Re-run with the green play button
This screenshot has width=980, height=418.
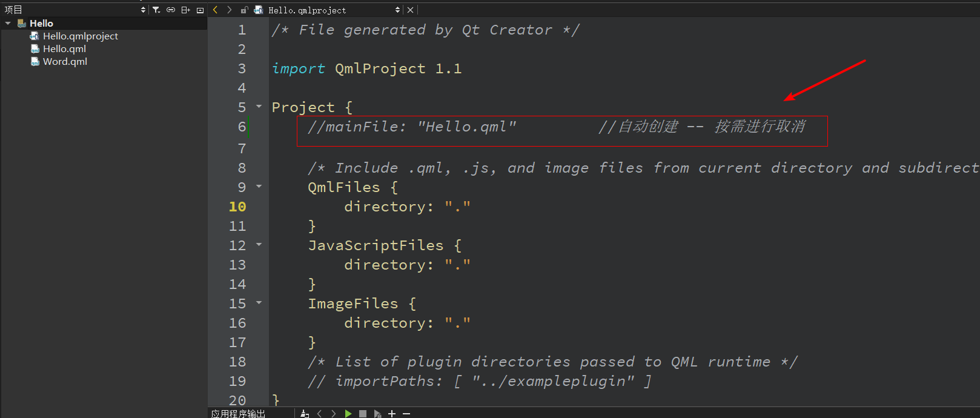click(348, 414)
